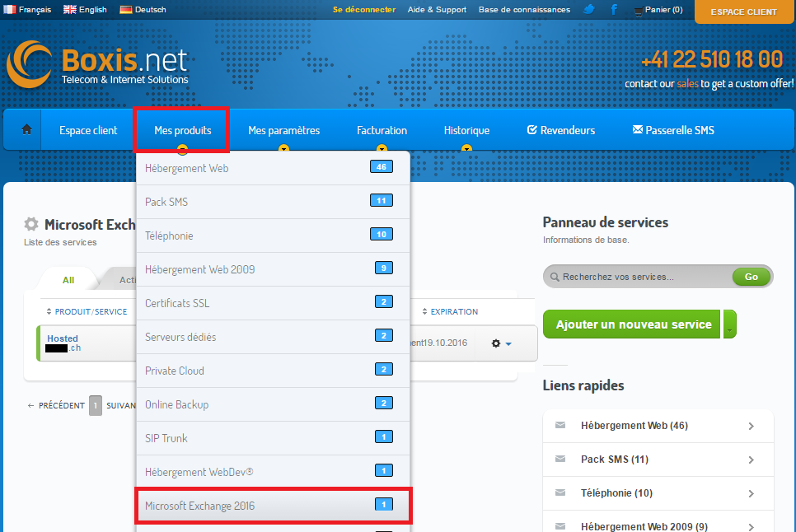Image resolution: width=796 pixels, height=532 pixels.
Task: Click the 10 badge on Téléphonie
Action: click(x=382, y=235)
